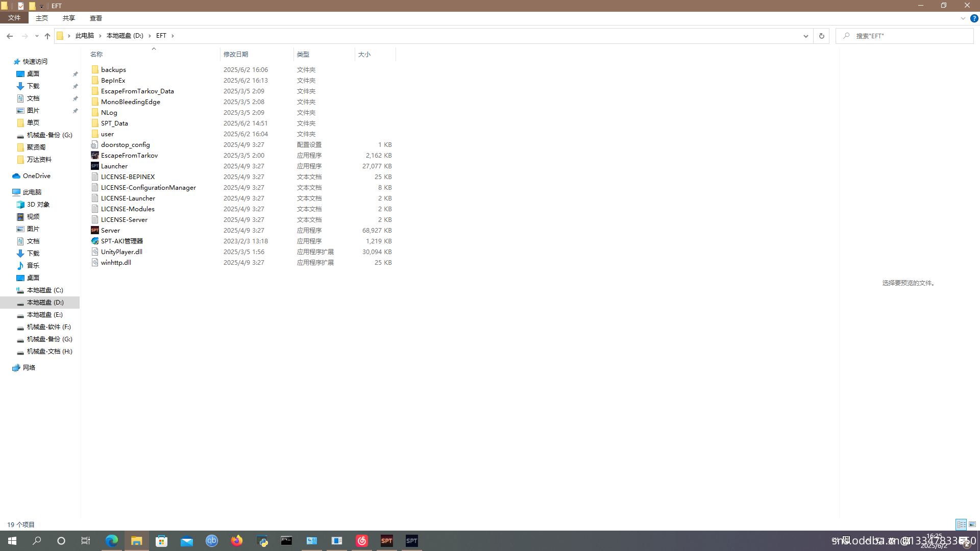Select 本地磁盘 (C:) in navigation pane
This screenshot has width=980, height=551.
[45, 290]
